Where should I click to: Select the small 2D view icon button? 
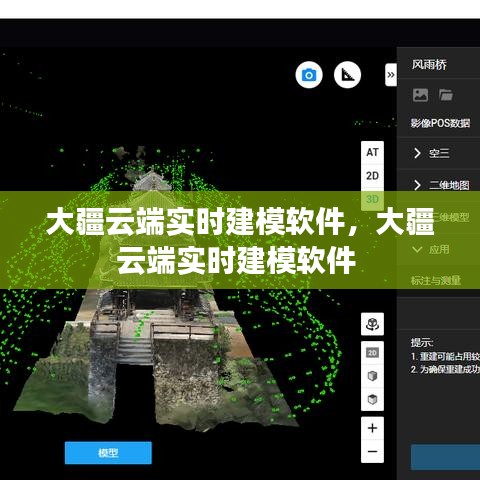[x=372, y=353]
